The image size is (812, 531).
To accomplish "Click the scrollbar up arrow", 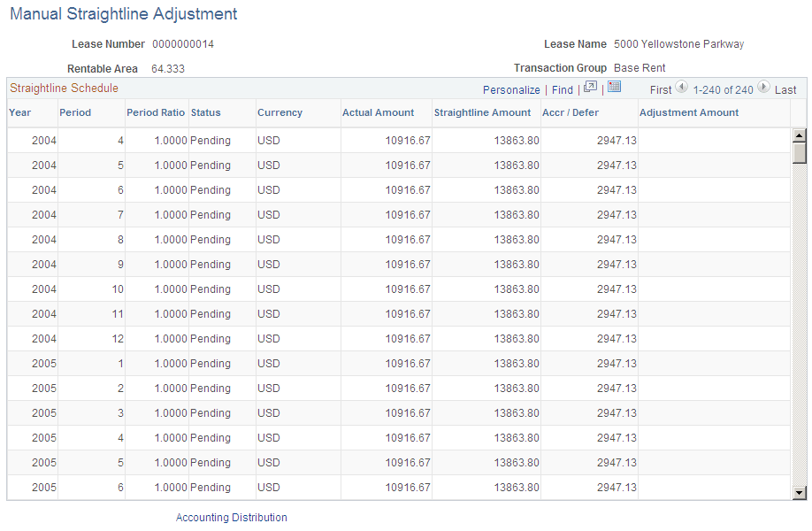I will [800, 135].
